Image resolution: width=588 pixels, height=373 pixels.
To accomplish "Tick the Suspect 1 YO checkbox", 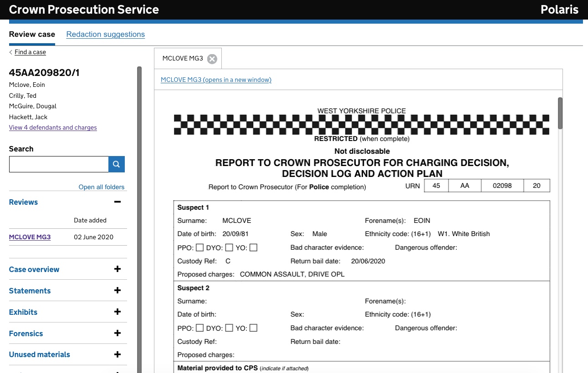I will click(253, 247).
